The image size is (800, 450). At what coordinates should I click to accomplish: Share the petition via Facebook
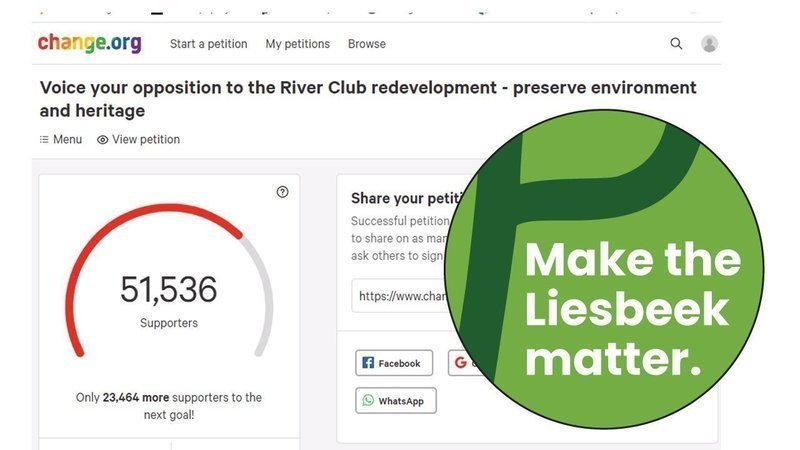[395, 363]
